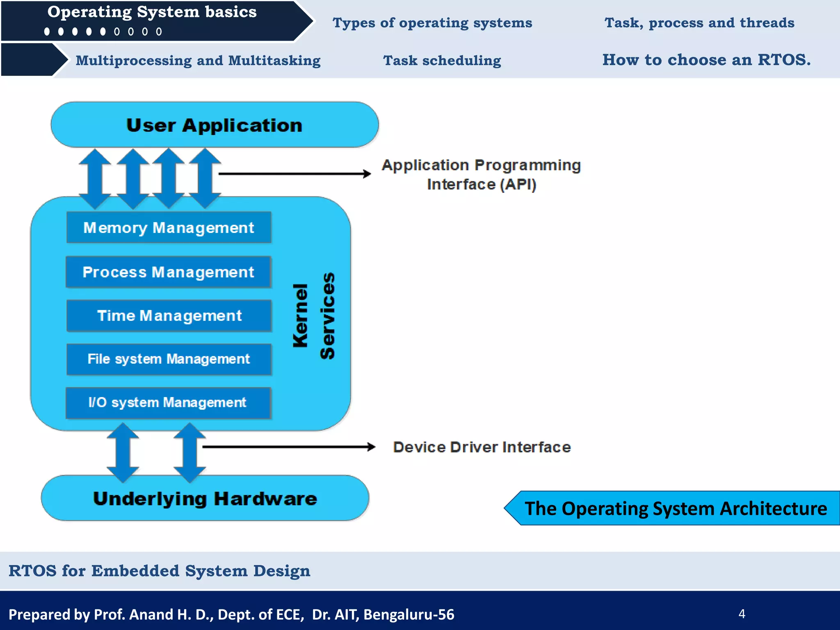
Task: Select the Process Management box
Action: 168,272
